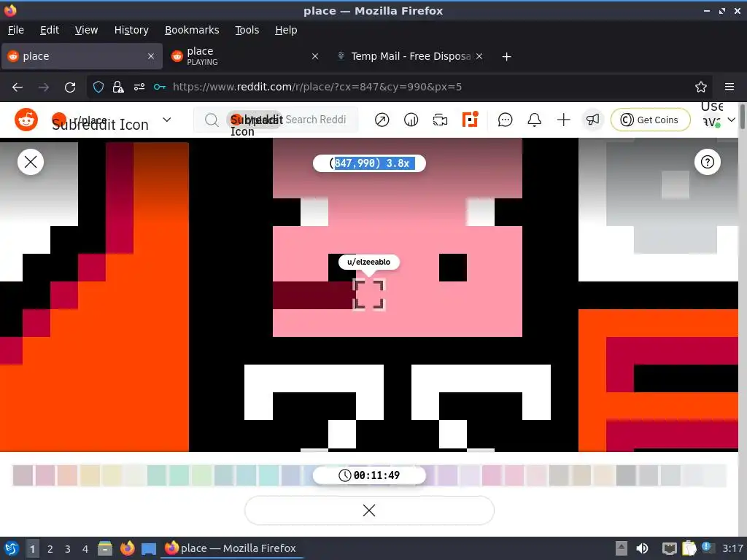Go back to the previous page
Image resolution: width=747 pixels, height=560 pixels.
click(18, 87)
